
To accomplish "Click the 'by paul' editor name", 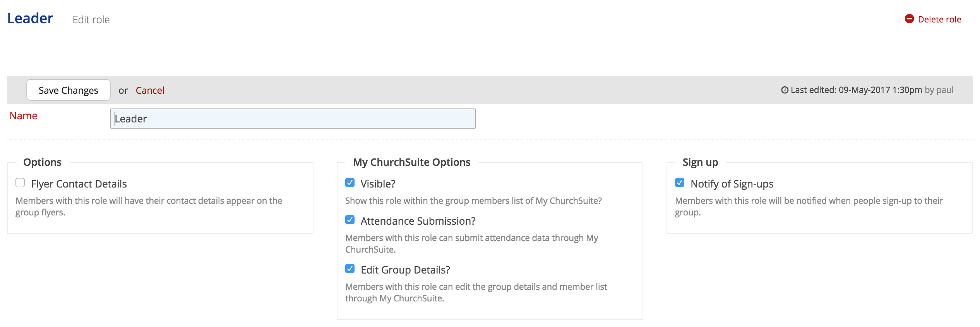I will (x=939, y=90).
